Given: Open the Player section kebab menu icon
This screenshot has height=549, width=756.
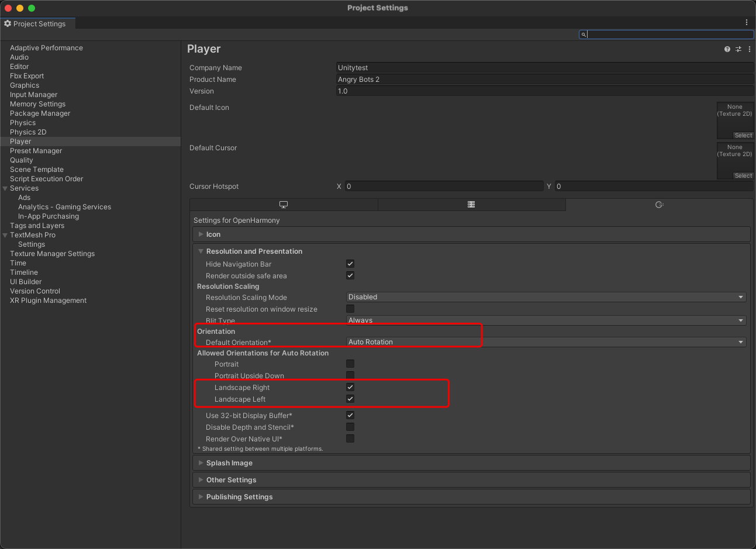Looking at the screenshot, I should coord(749,50).
